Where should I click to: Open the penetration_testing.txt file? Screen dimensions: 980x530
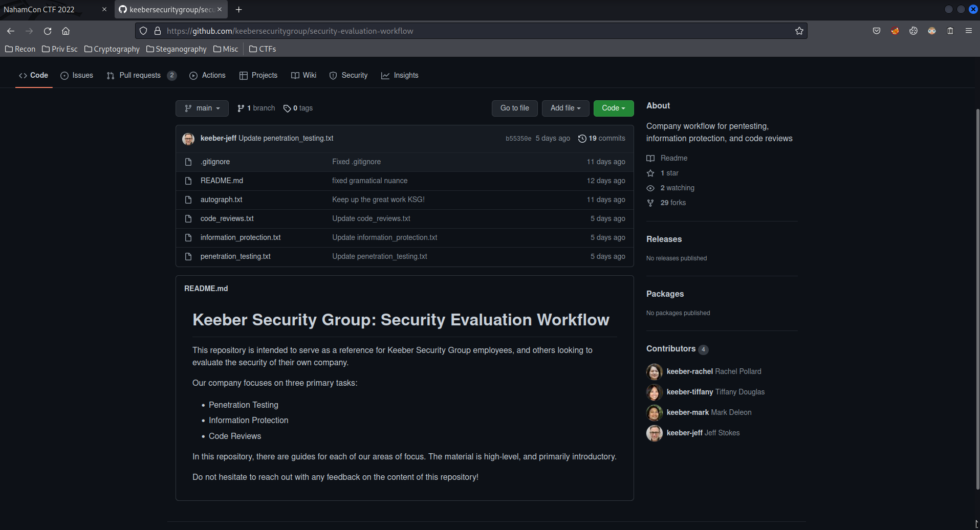click(235, 256)
